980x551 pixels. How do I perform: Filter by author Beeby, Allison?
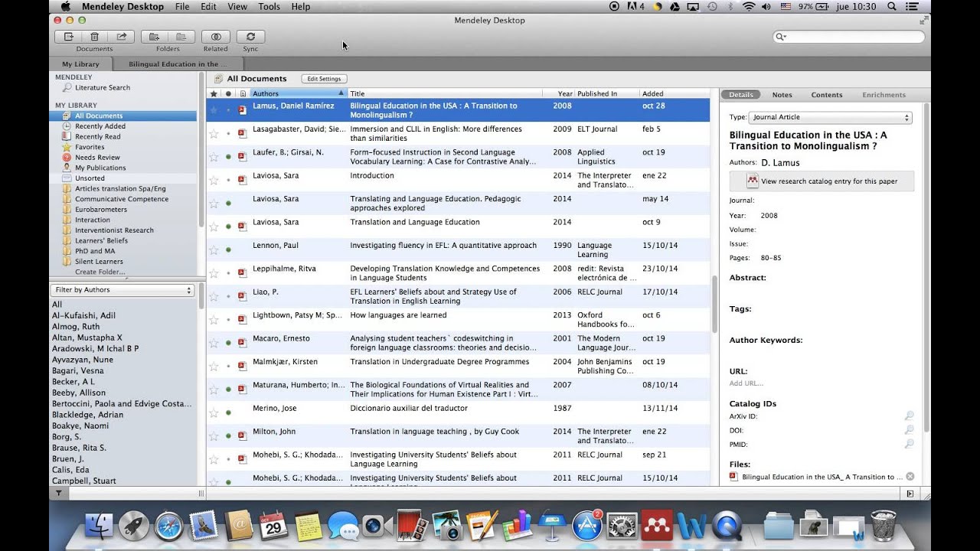pyautogui.click(x=79, y=393)
